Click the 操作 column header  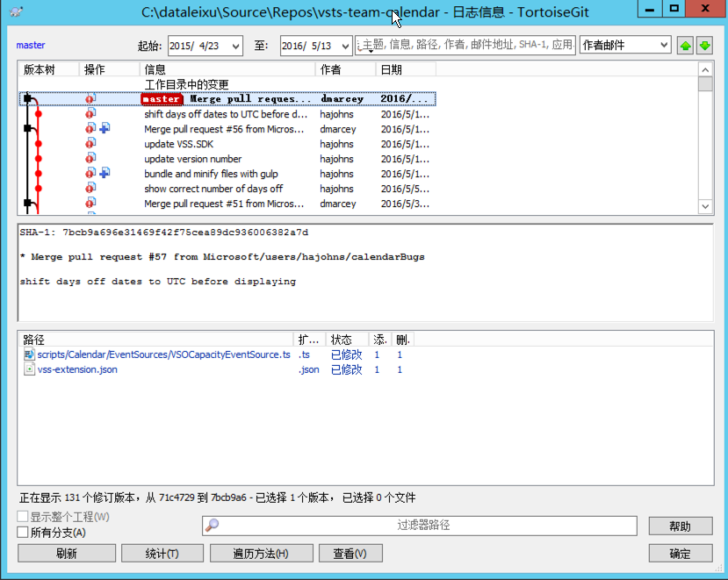(x=109, y=69)
